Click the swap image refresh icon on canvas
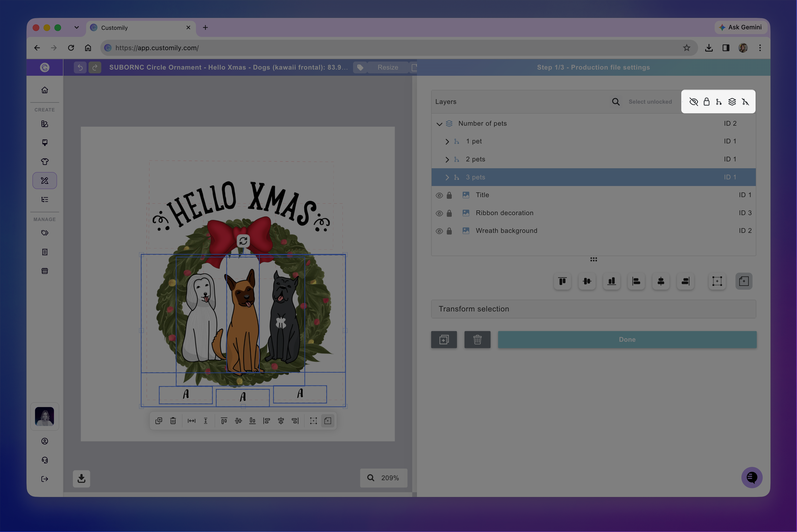The width and height of the screenshot is (797, 532). click(x=243, y=241)
